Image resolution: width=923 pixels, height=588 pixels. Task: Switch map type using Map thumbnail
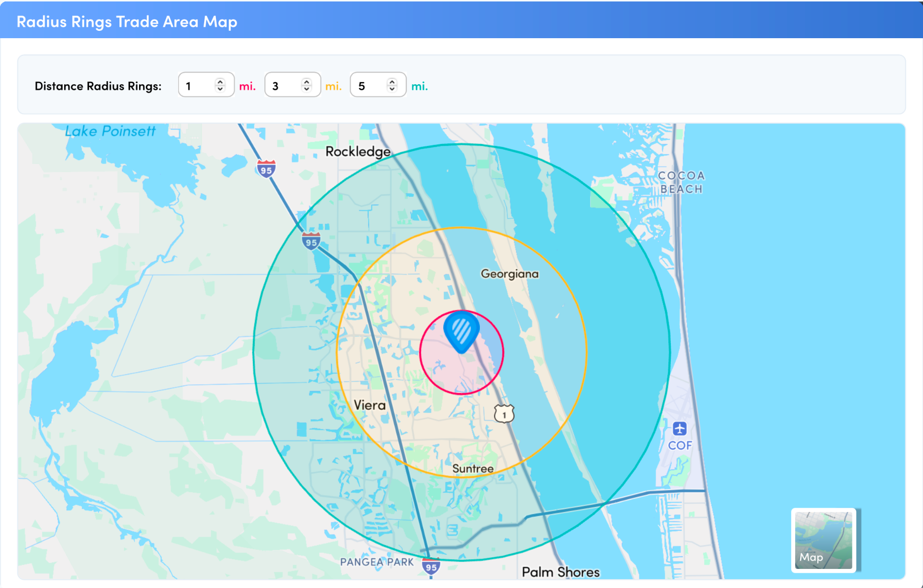[824, 540]
